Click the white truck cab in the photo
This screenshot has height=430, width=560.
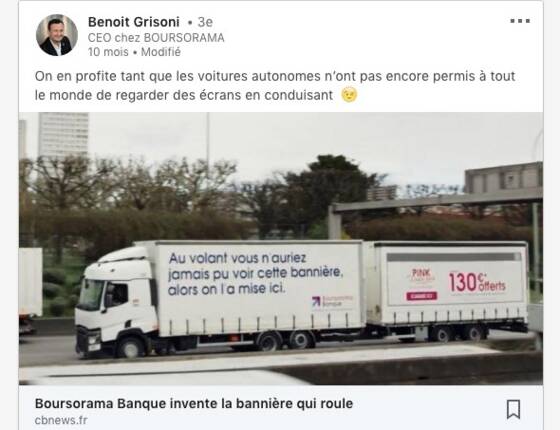pyautogui.click(x=116, y=303)
